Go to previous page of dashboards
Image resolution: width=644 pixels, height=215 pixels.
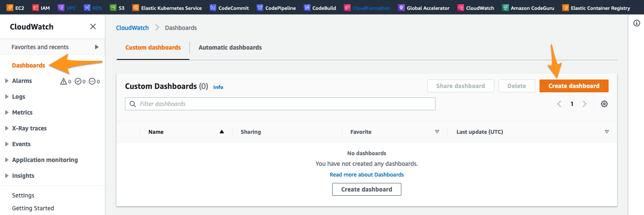(559, 104)
